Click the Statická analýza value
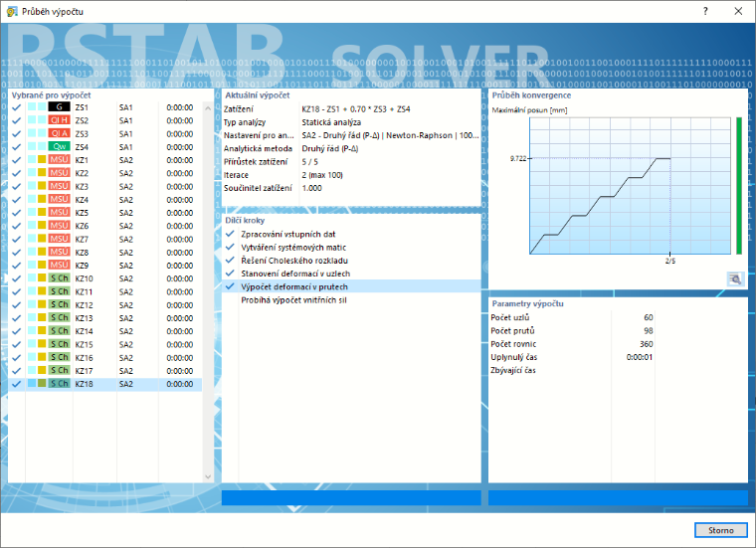This screenshot has height=548, width=756. pyautogui.click(x=331, y=122)
